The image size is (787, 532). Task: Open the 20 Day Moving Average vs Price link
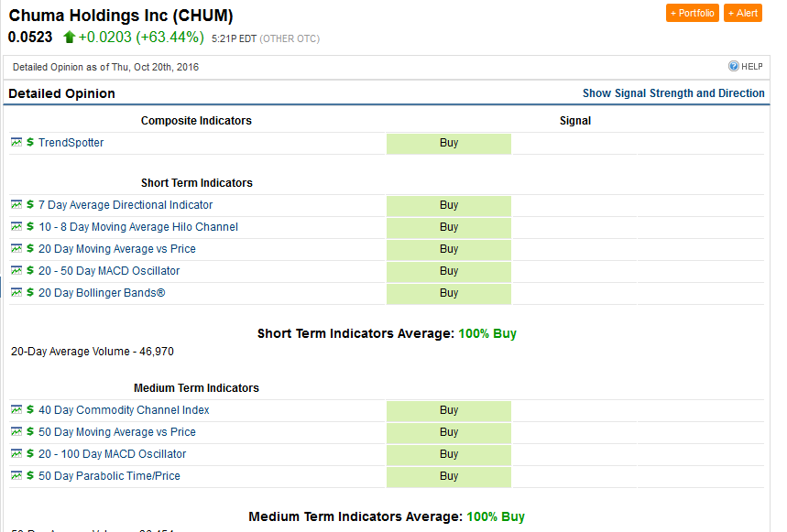(116, 249)
